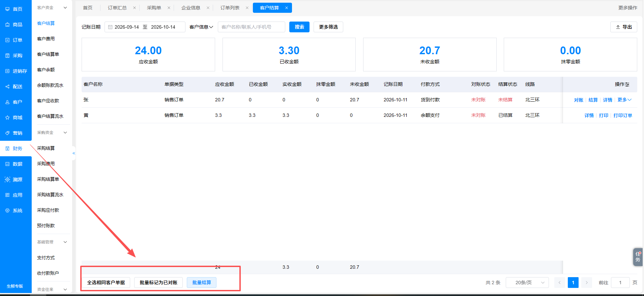Open the 数据 data chart icon
Image resolution: width=644 pixels, height=296 pixels.
pos(7,164)
